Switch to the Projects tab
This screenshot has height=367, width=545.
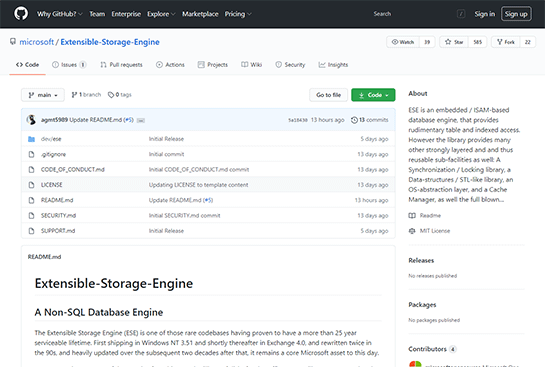[213, 65]
